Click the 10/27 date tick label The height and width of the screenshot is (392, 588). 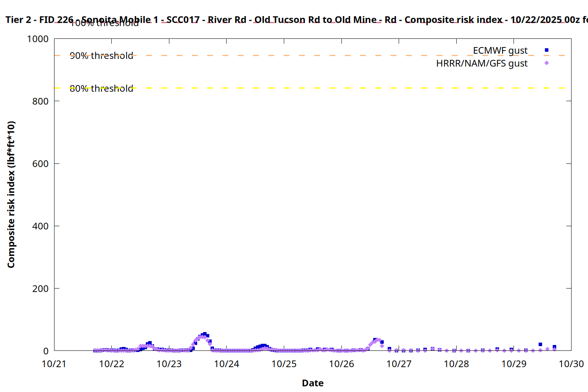pos(399,364)
